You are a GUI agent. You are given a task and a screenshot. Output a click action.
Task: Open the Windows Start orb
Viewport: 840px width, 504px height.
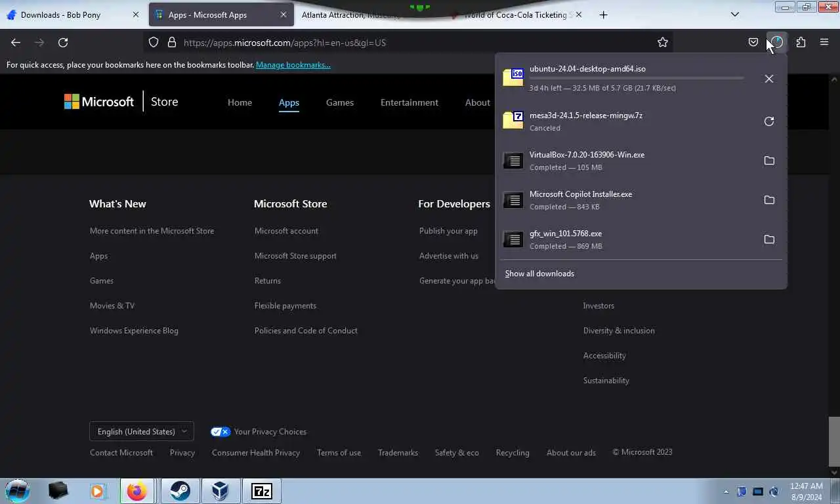point(18,491)
